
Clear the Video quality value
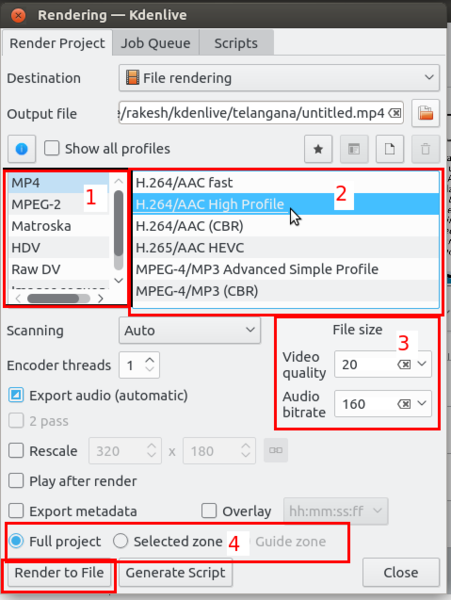[x=404, y=364]
